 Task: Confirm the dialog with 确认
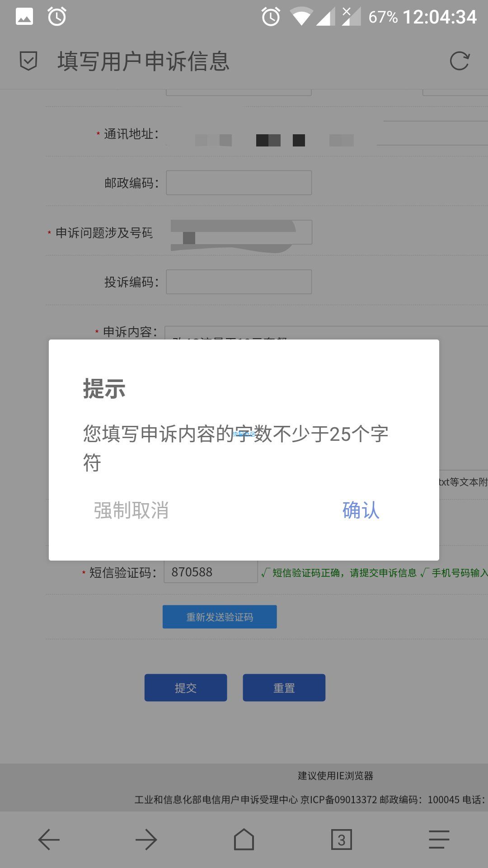tap(361, 510)
